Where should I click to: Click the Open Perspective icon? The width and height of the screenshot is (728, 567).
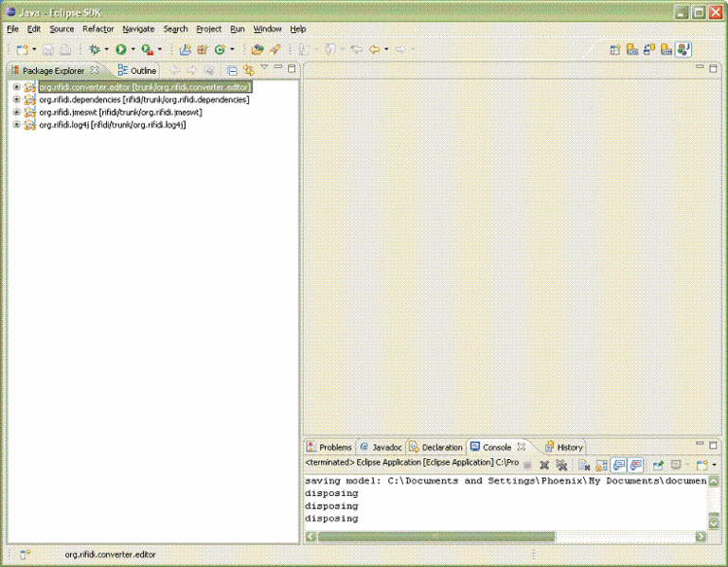615,49
